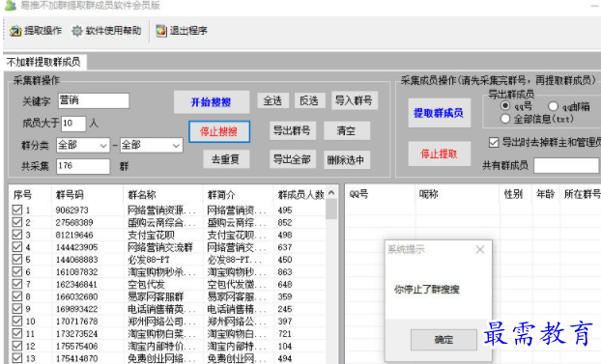Click the 群简介 column header
Image resolution: width=601 pixels, height=364 pixels.
pyautogui.click(x=221, y=195)
